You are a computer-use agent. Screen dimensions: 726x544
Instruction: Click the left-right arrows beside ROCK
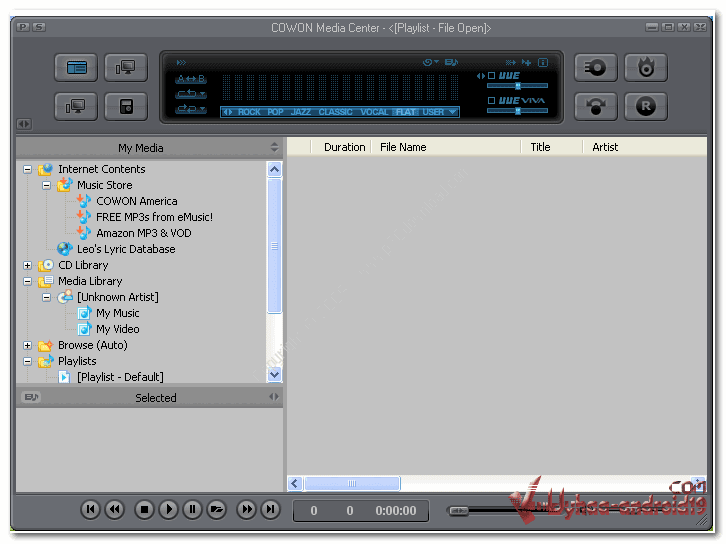pos(227,112)
